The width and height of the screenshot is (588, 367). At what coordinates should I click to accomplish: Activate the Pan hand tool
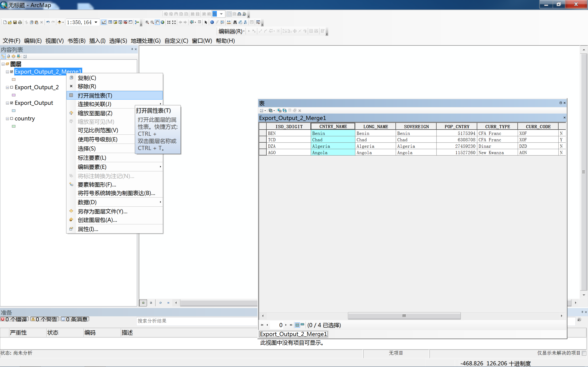pyautogui.click(x=157, y=22)
